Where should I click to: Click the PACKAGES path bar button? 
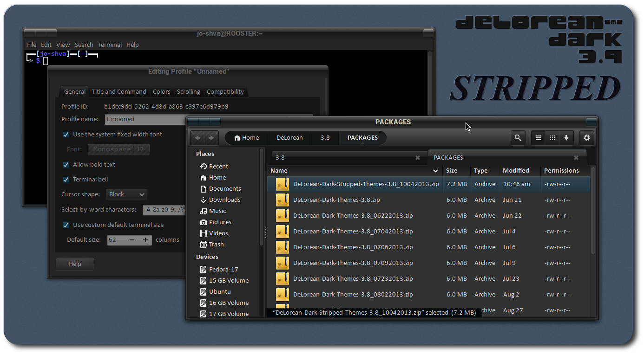pyautogui.click(x=362, y=138)
